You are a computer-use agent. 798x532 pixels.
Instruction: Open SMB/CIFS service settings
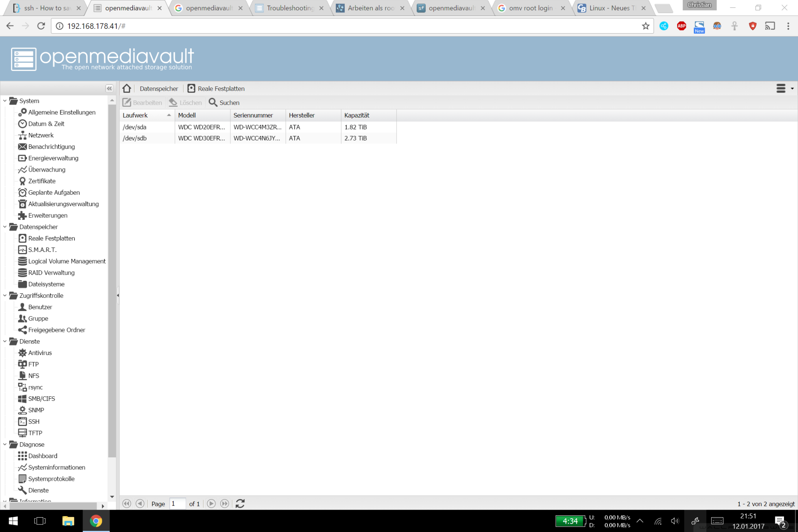click(x=41, y=399)
